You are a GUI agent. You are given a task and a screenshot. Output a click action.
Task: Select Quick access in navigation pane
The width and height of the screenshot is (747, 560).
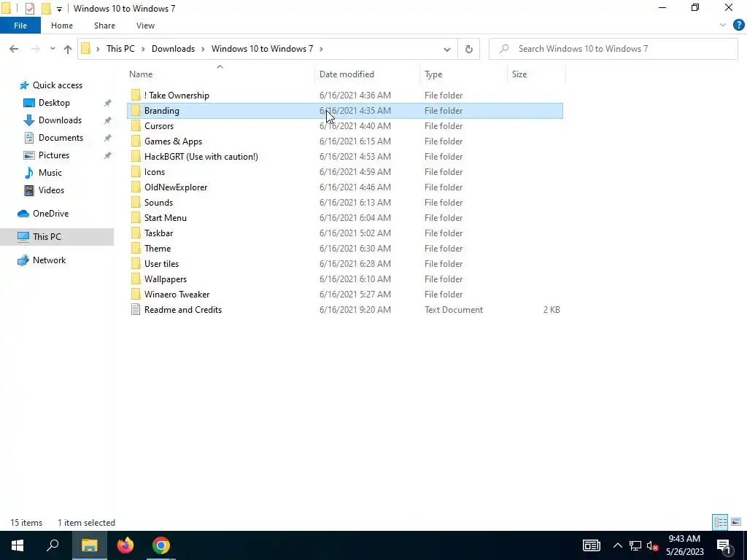pos(57,85)
